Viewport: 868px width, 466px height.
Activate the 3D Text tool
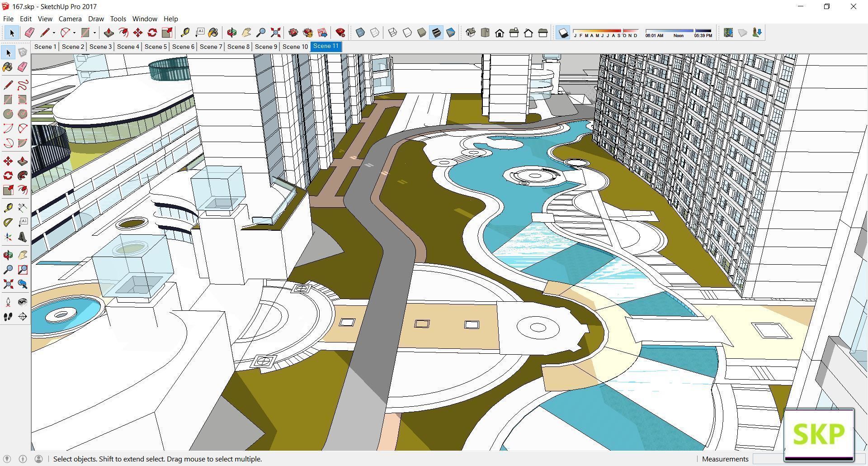click(22, 237)
